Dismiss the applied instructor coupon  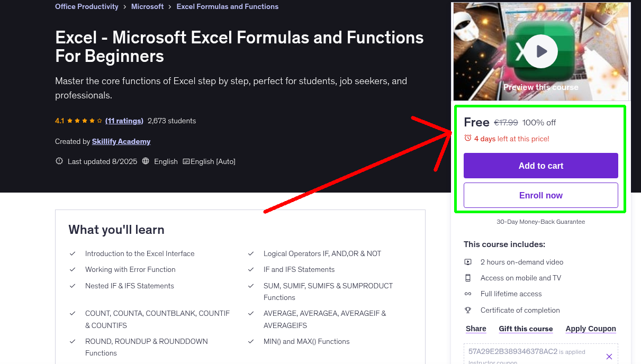(x=609, y=356)
